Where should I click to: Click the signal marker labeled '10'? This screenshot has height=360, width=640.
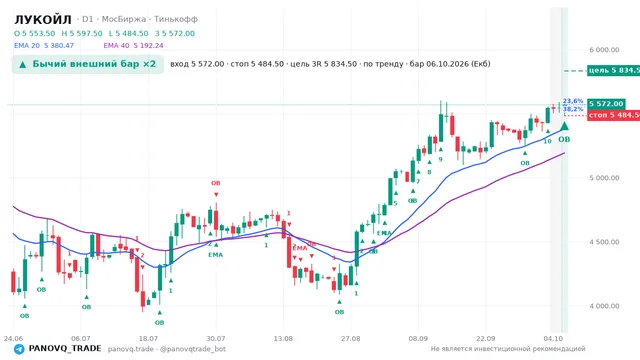[547, 141]
